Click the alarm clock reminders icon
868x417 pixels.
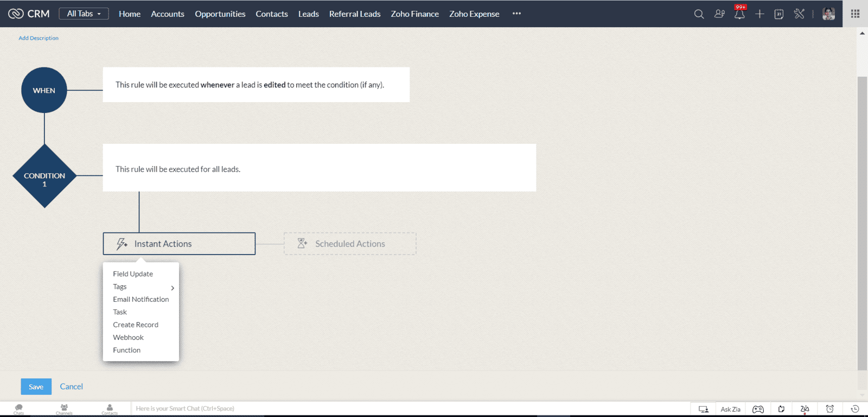(829, 409)
